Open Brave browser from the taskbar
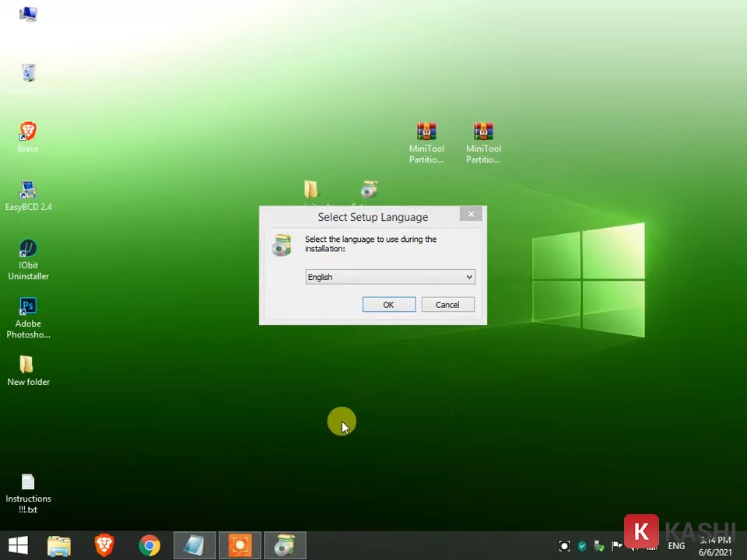The image size is (747, 560). tap(104, 546)
